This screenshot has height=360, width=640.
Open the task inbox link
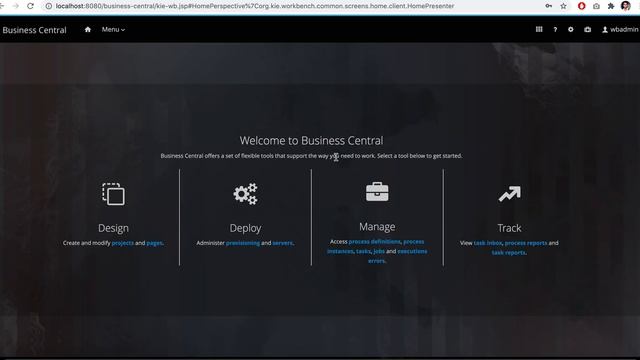click(488, 243)
